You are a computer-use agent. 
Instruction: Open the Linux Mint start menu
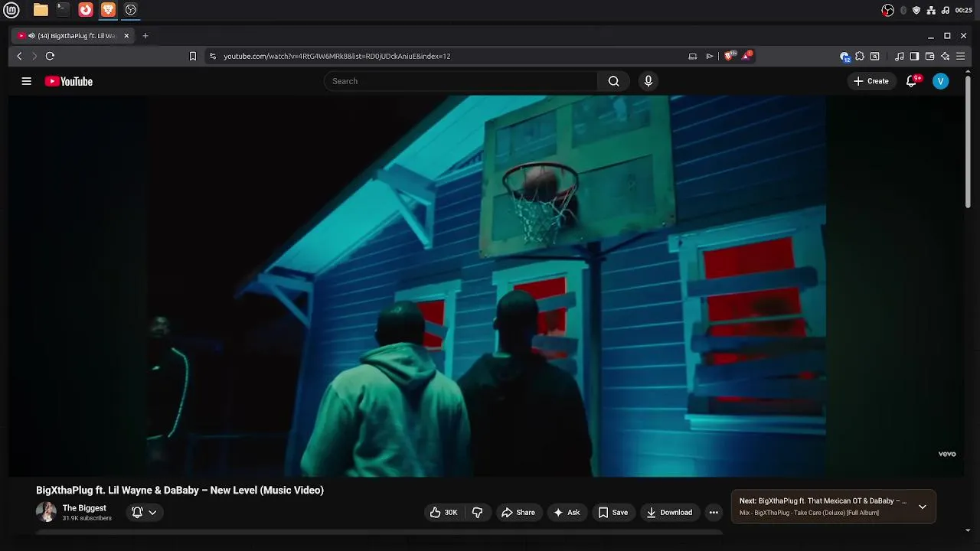(x=11, y=10)
